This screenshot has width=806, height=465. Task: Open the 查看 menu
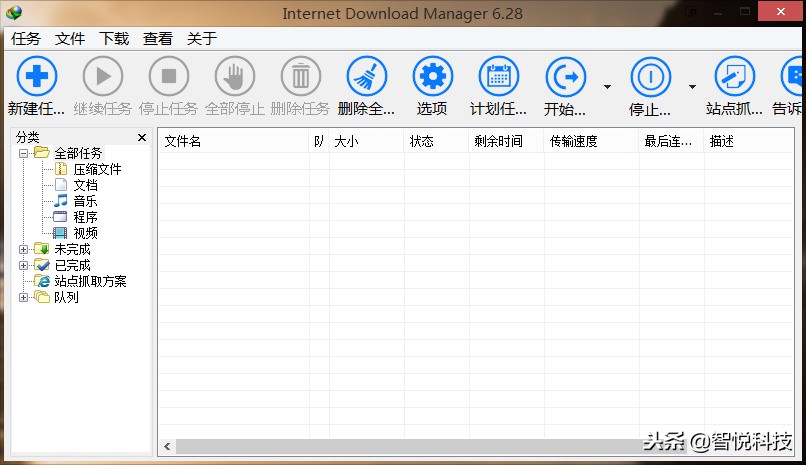[x=158, y=39]
